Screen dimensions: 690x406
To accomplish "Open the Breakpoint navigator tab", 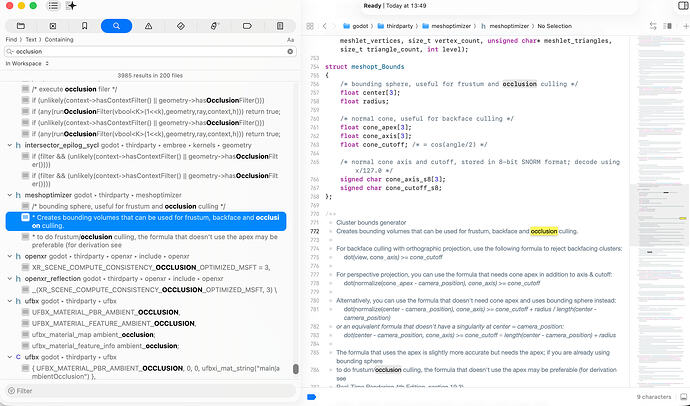I will tap(247, 26).
